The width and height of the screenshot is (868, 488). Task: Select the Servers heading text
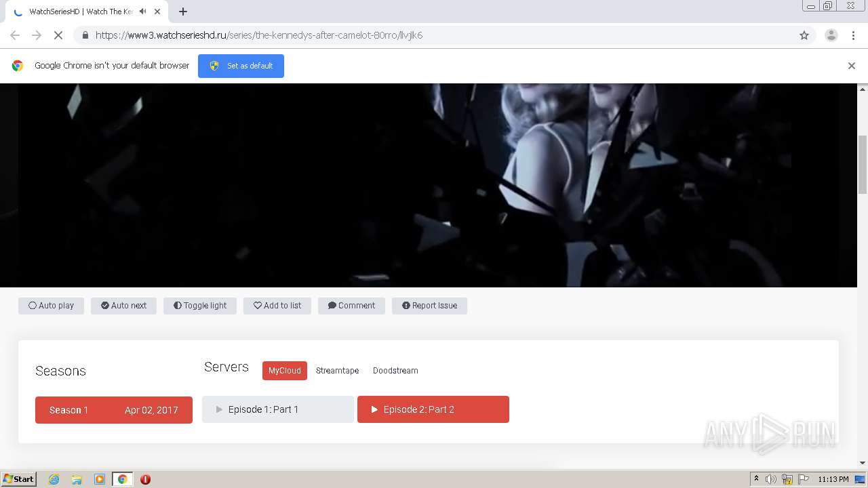(226, 367)
